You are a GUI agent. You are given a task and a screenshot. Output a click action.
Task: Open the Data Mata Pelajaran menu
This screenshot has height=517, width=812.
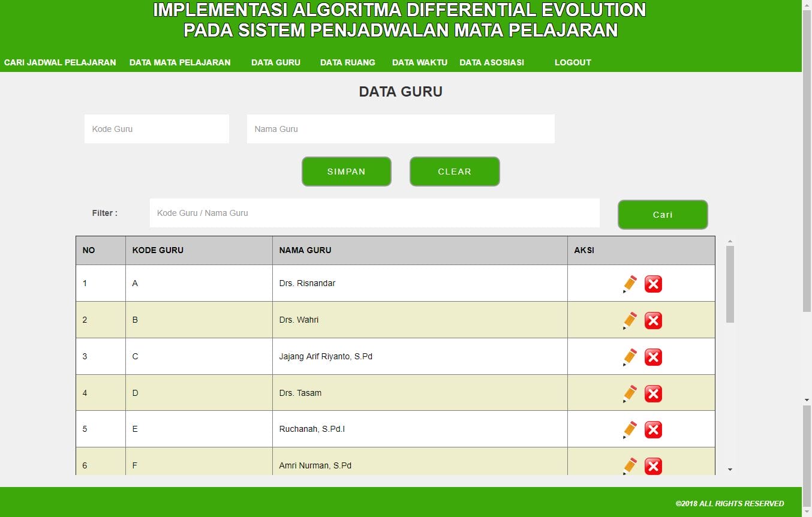(180, 62)
